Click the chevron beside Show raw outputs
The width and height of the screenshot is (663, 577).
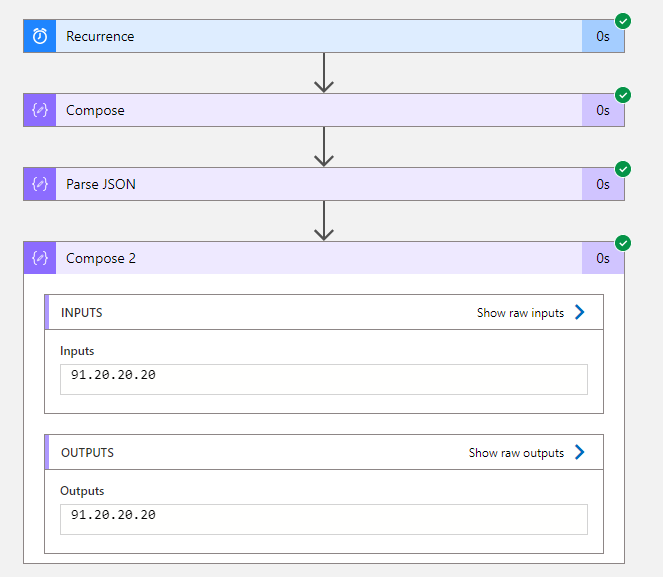579,453
